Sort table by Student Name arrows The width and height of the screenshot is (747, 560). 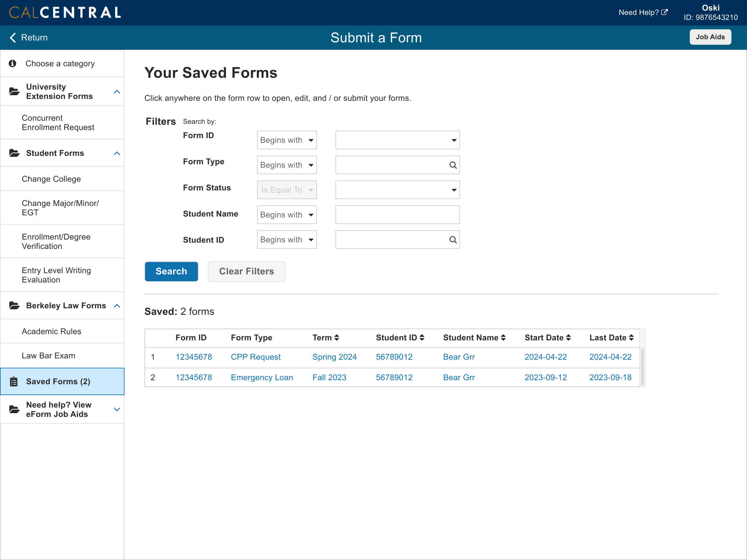pyautogui.click(x=503, y=338)
